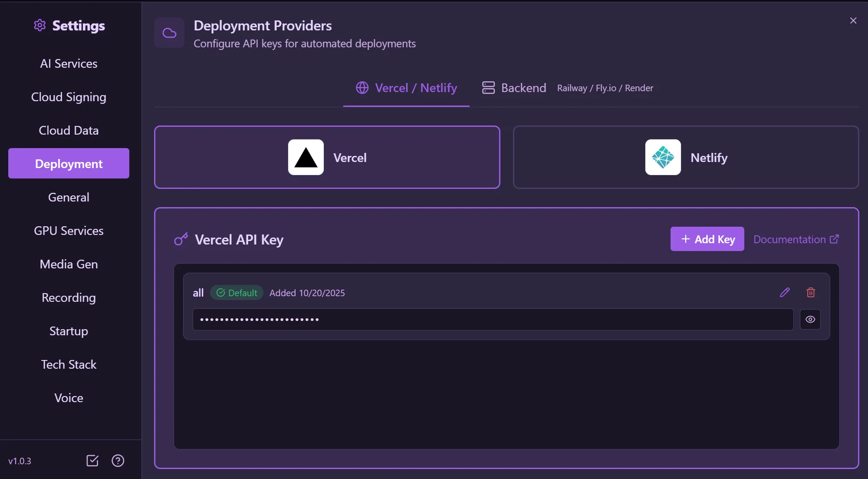Click the version label v1.0.3
This screenshot has height=479, width=868.
pos(20,461)
